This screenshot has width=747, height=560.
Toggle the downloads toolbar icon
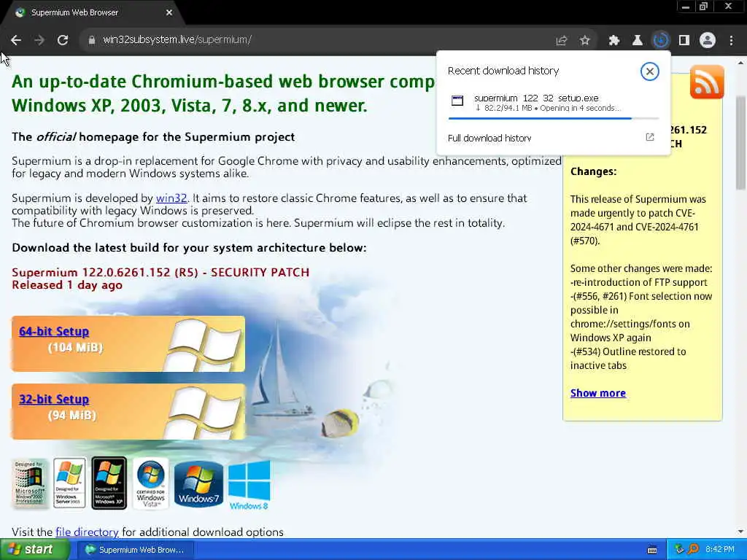point(660,41)
